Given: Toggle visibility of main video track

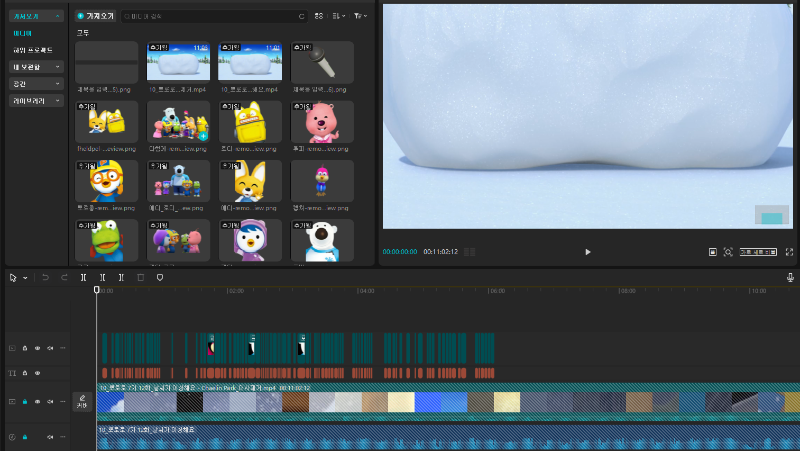Looking at the screenshot, I should (37, 402).
